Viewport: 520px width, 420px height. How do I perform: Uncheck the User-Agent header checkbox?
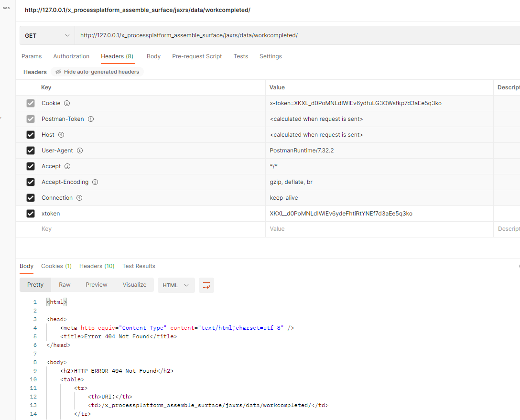pyautogui.click(x=31, y=151)
